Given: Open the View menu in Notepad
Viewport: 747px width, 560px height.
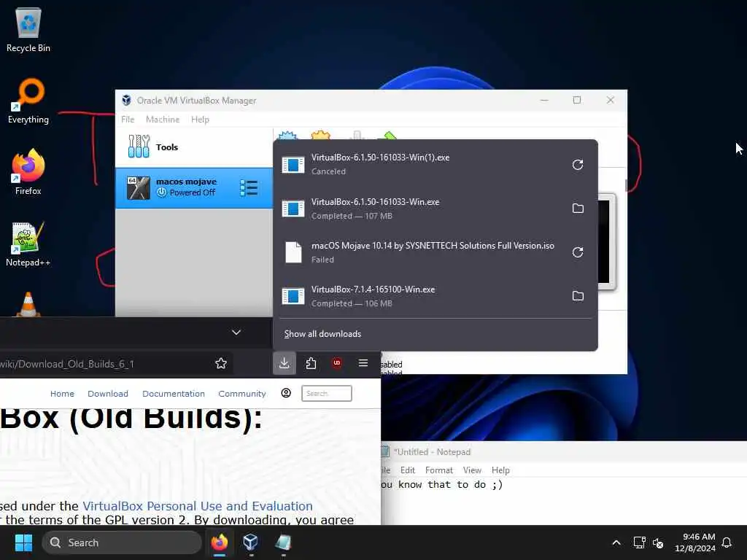Looking at the screenshot, I should 472,470.
